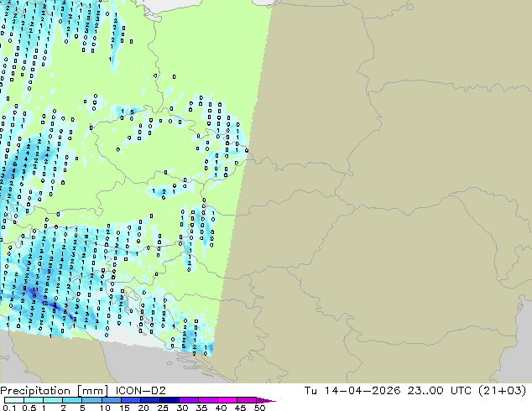Click the legend value label '50'

(x=259, y=408)
